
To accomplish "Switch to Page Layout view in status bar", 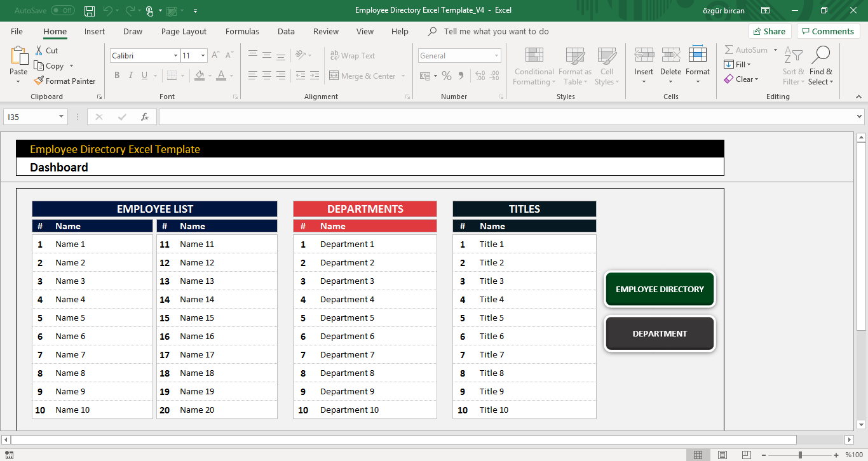I will pos(722,455).
